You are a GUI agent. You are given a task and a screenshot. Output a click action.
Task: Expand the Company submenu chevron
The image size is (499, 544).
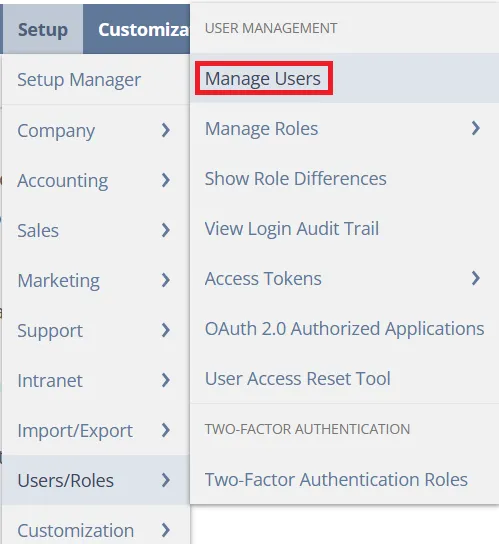[x=166, y=130]
